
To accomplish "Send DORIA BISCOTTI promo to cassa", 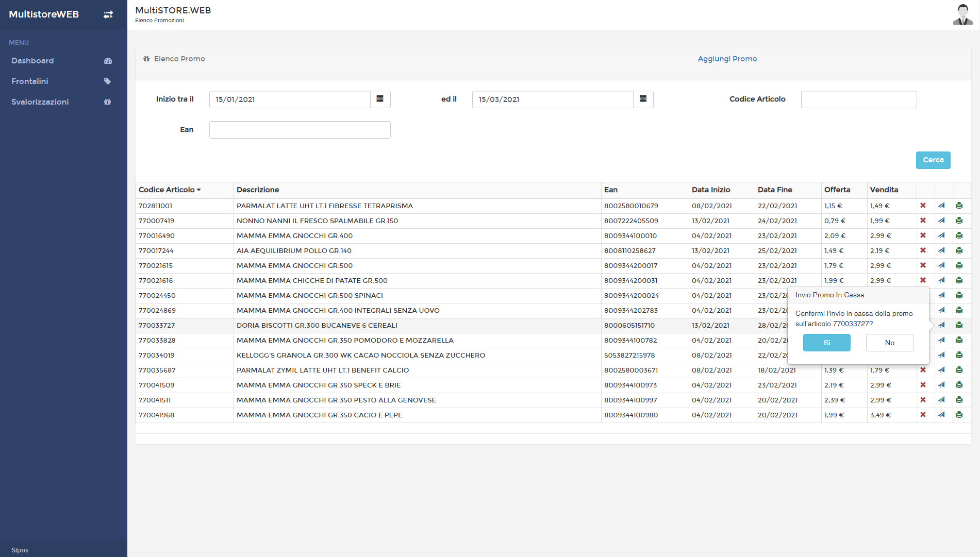I will click(x=941, y=325).
